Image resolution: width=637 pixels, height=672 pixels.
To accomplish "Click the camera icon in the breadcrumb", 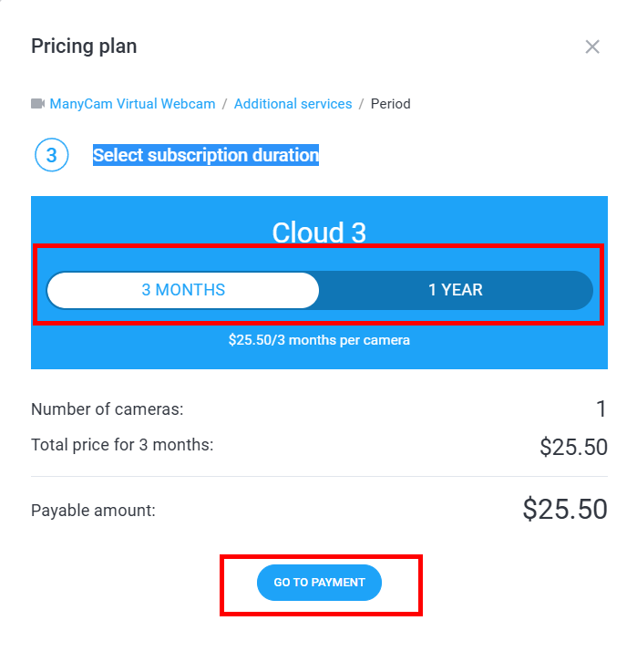I will (x=37, y=104).
